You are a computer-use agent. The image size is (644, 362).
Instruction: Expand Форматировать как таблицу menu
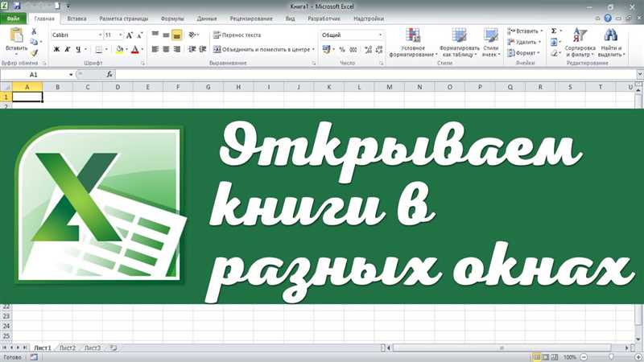pos(459,43)
